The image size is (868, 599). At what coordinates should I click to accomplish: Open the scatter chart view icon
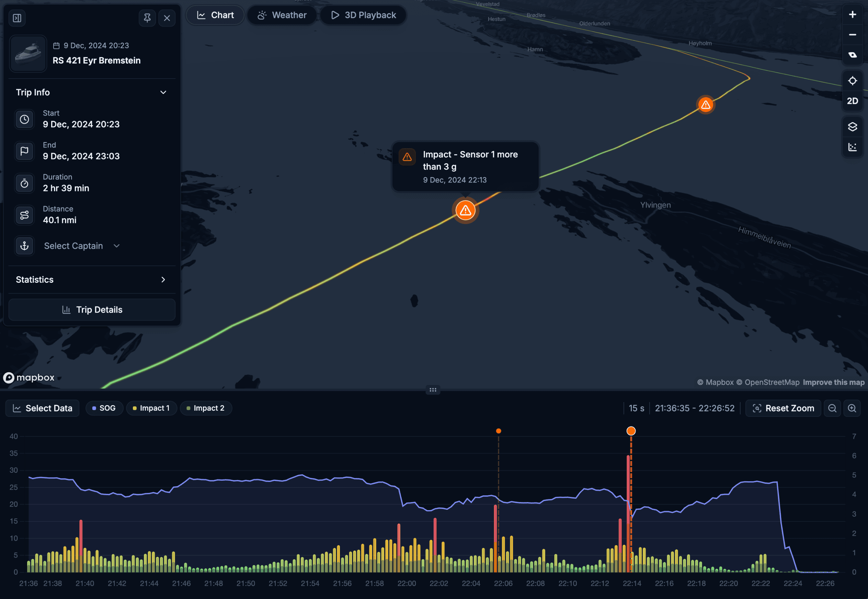pyautogui.click(x=852, y=147)
